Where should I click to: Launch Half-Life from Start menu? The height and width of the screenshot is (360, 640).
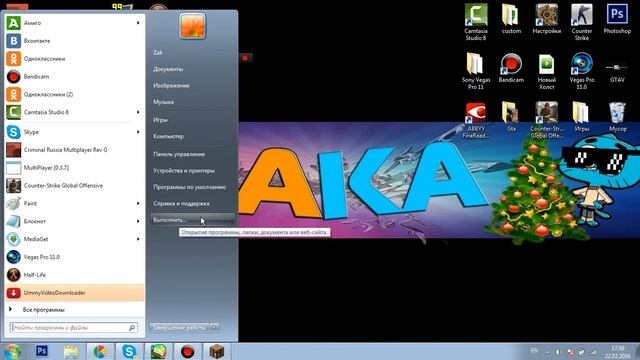(x=75, y=275)
